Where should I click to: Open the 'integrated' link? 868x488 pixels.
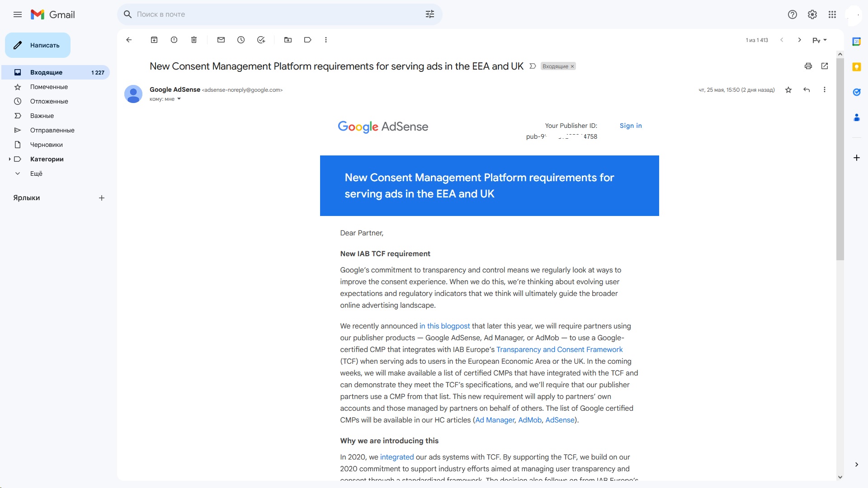(x=397, y=457)
